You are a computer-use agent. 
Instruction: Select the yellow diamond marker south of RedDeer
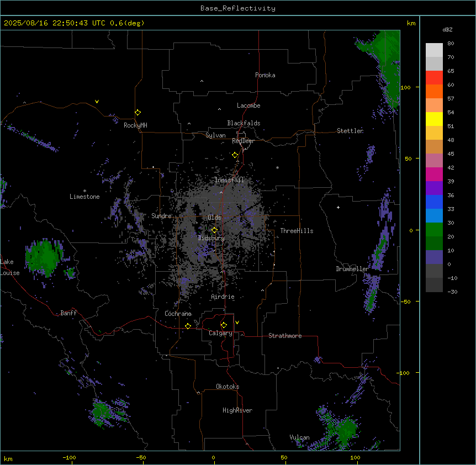point(235,155)
